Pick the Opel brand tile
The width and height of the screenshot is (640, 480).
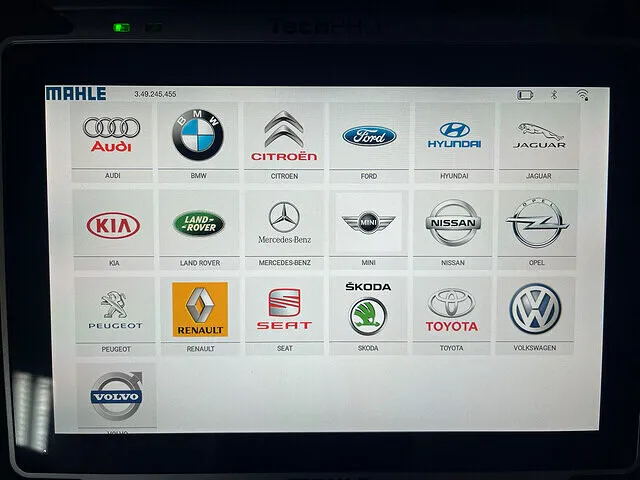pos(538,225)
